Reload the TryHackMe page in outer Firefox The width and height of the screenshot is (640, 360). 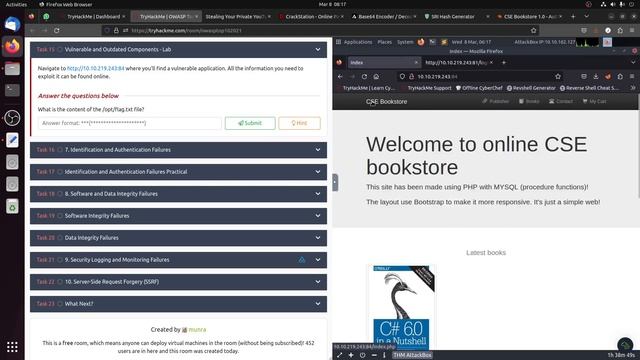click(57, 31)
